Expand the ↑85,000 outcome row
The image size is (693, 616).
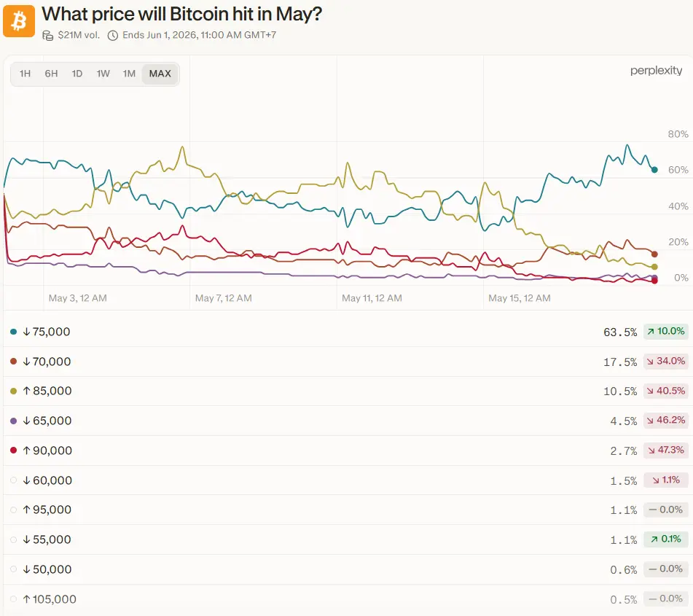(348, 391)
